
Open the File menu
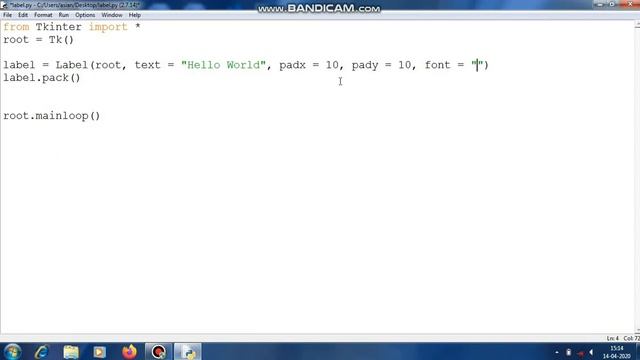click(x=7, y=15)
